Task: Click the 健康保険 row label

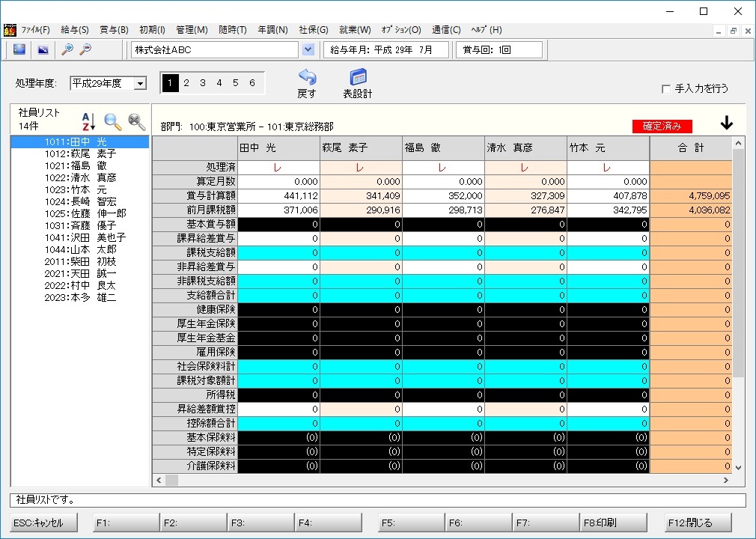Action: point(195,309)
